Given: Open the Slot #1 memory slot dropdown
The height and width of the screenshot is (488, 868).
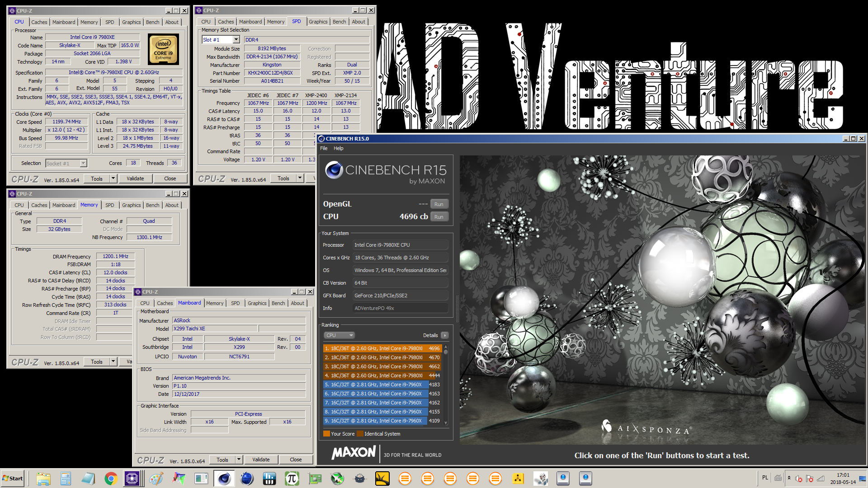Looking at the screenshot, I should click(x=236, y=40).
